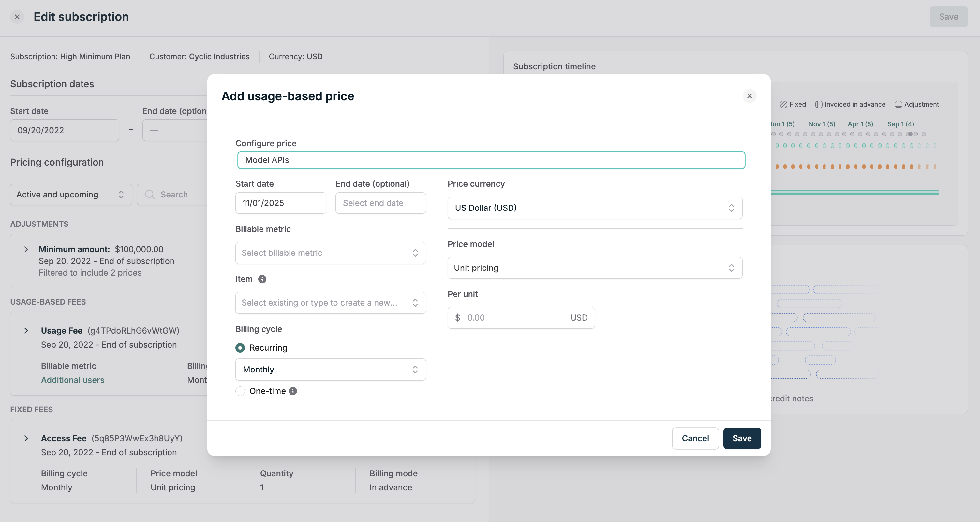The height and width of the screenshot is (522, 980).
Task: Dismiss the Edit subscription editor
Action: (17, 16)
